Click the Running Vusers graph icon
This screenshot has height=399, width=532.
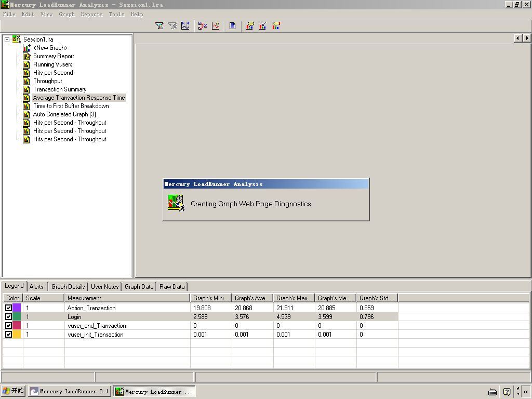click(26, 64)
